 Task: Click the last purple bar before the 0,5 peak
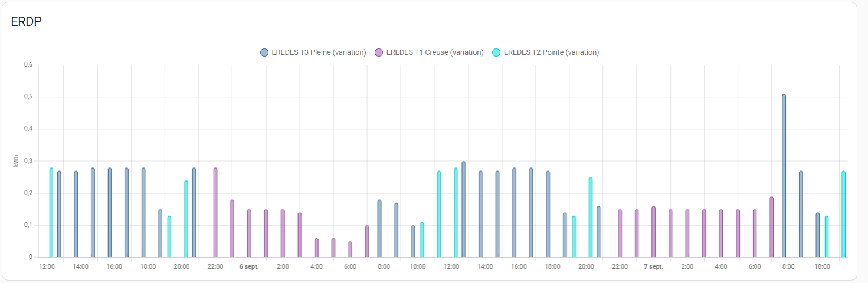pos(771,227)
